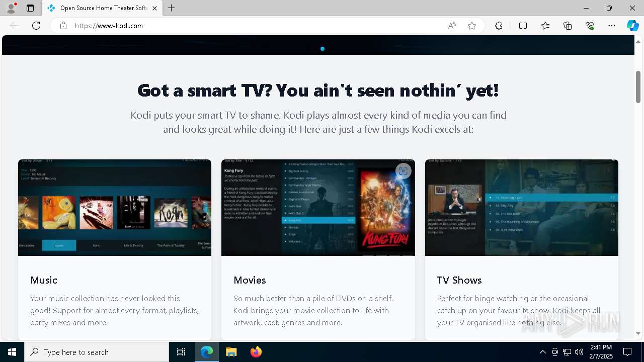Open the Movies Kung Fury screenshot
644x362 pixels.
pos(318,208)
